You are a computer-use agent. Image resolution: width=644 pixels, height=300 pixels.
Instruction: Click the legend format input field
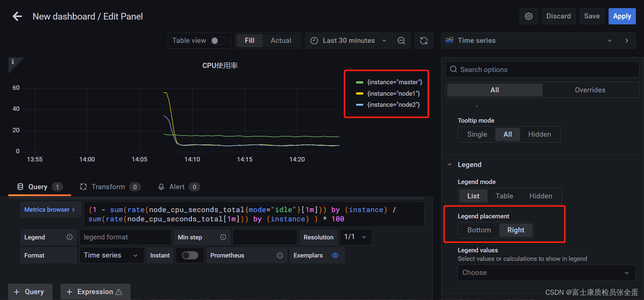coord(125,237)
